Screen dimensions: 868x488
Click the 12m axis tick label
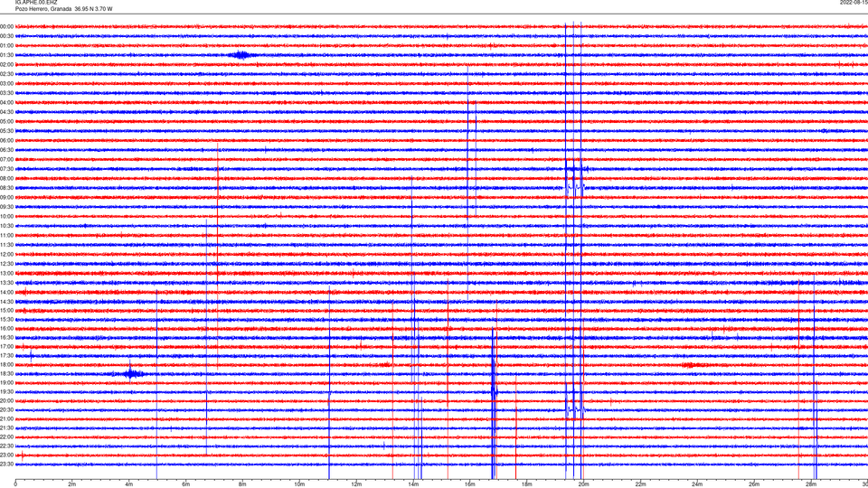(356, 484)
